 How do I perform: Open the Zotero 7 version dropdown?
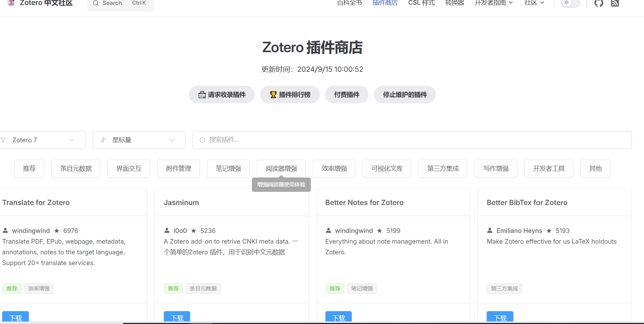point(43,140)
